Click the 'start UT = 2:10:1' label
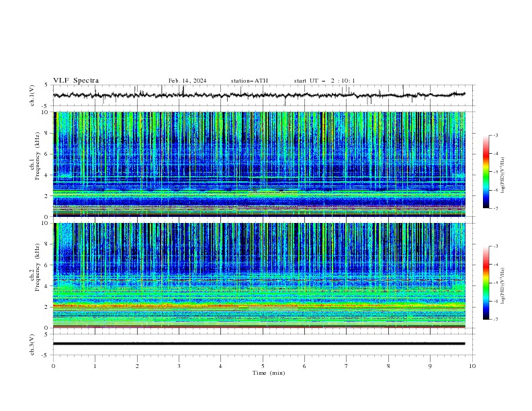 [324, 81]
